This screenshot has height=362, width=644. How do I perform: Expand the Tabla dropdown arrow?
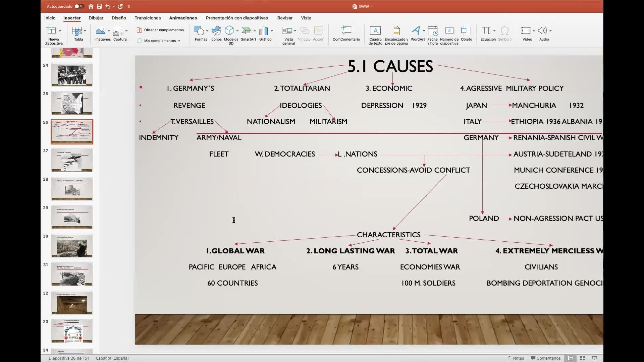click(x=85, y=31)
